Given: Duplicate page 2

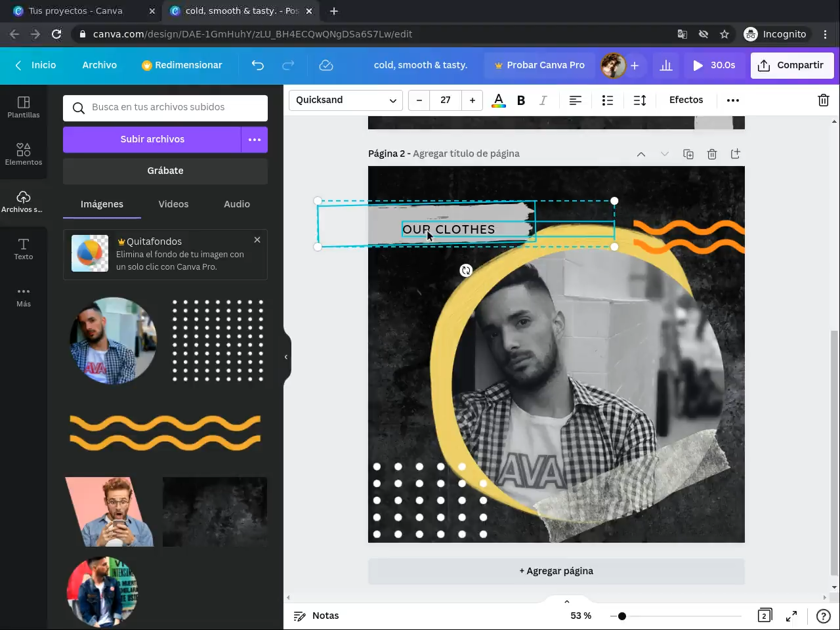Looking at the screenshot, I should pos(688,154).
